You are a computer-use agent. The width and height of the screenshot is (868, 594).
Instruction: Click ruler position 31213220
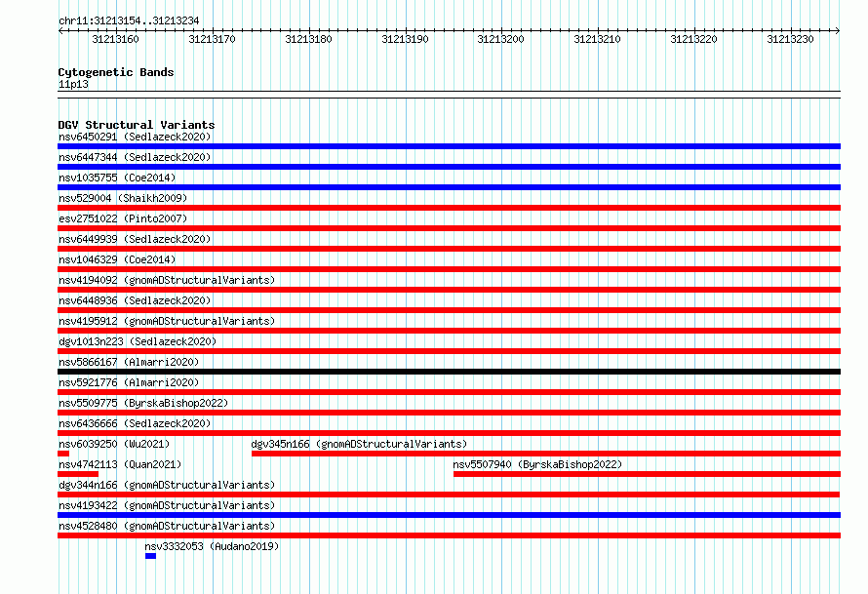point(693,39)
